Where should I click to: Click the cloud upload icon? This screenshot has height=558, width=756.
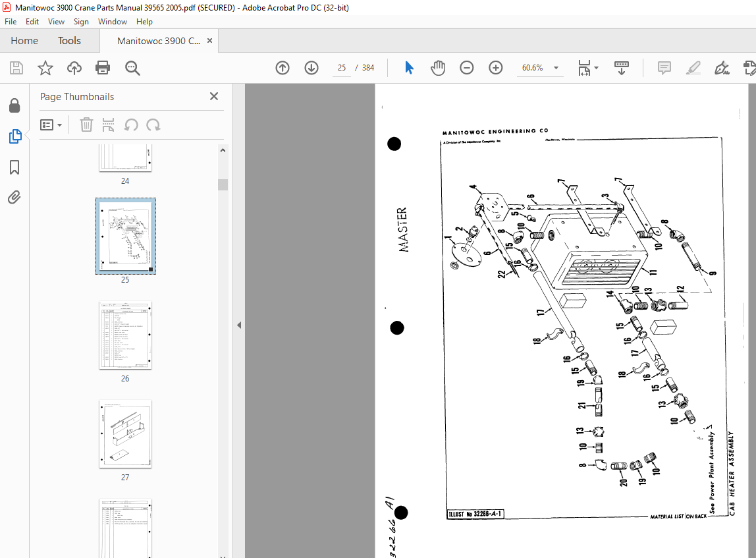click(74, 68)
